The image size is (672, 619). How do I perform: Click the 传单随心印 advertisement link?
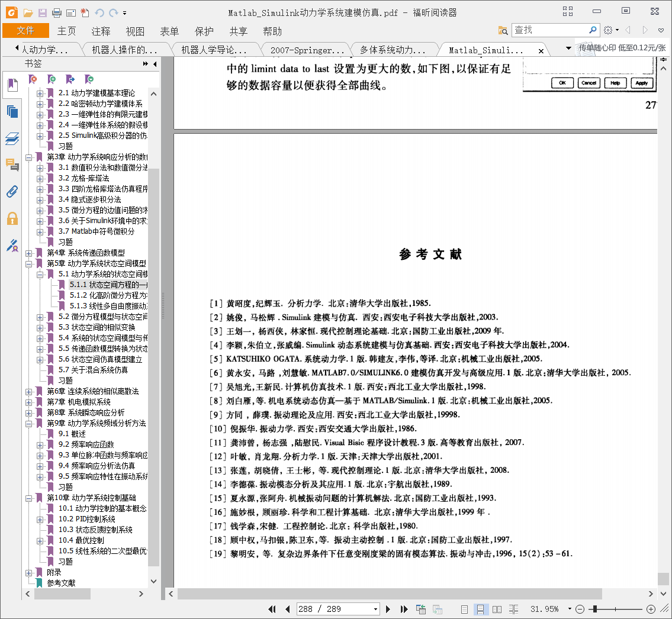click(622, 48)
